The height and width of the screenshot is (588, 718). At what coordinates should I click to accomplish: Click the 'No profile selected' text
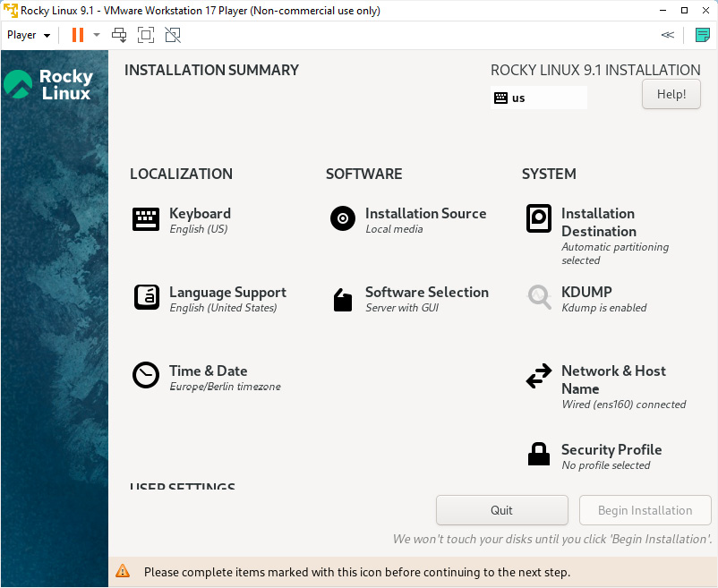(606, 464)
